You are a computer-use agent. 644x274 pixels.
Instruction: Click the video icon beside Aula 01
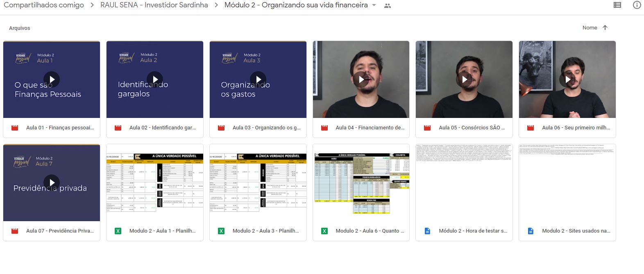15,128
